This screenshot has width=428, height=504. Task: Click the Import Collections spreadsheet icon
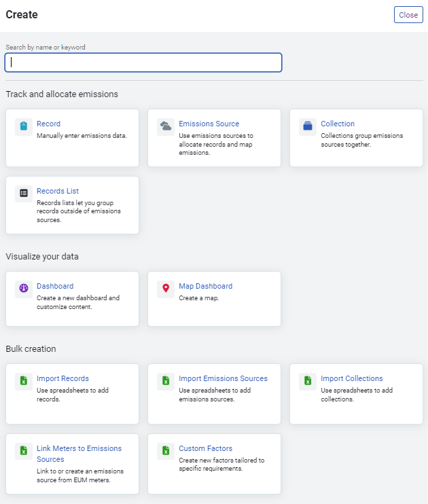click(x=308, y=381)
